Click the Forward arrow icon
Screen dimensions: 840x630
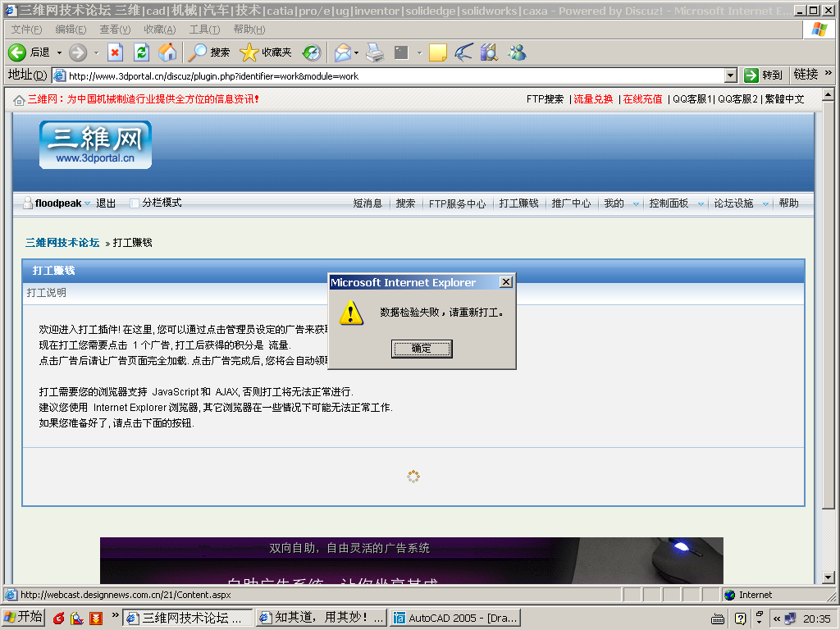click(78, 52)
